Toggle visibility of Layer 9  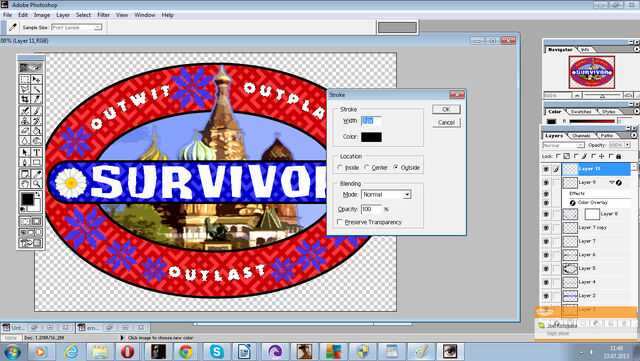coord(546,183)
